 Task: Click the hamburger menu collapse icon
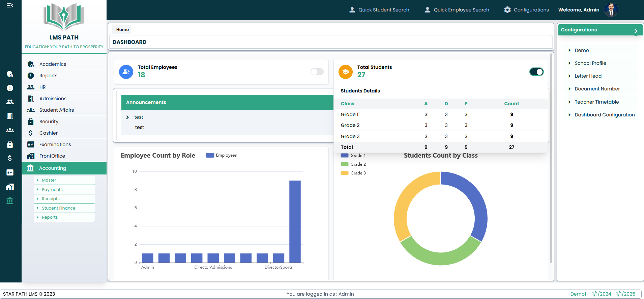point(10,5)
